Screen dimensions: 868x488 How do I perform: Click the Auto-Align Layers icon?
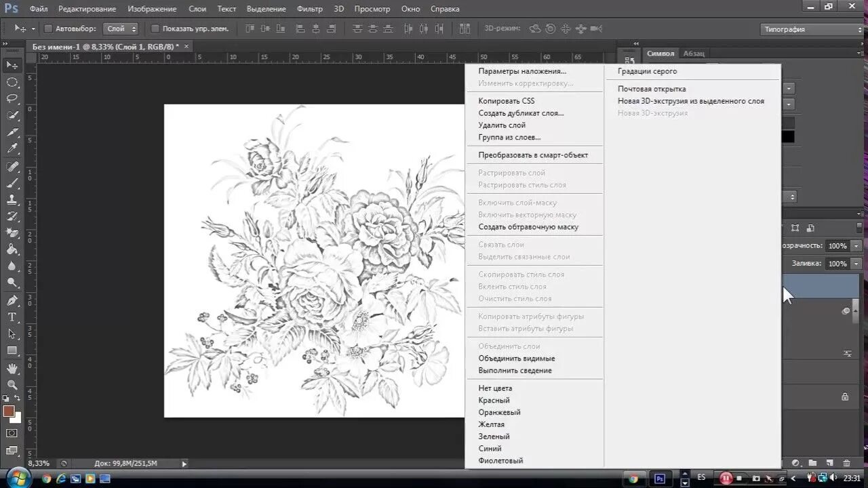coord(465,29)
